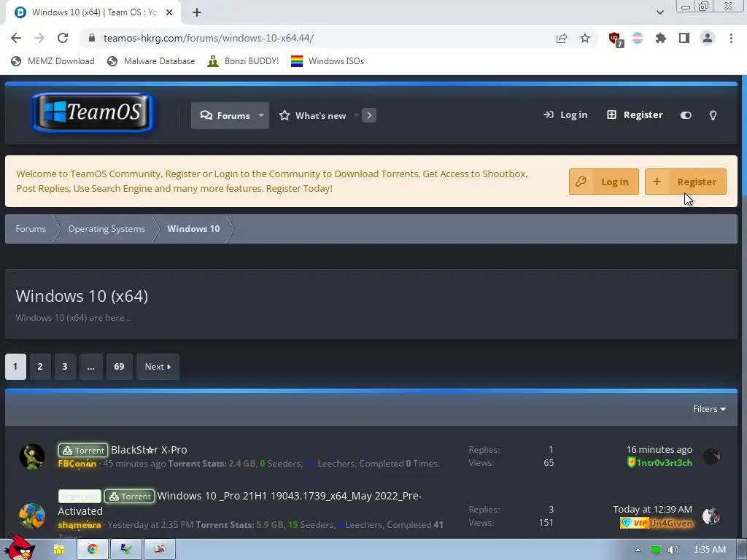The image size is (747, 560).
Task: Click the lightbulb icon in forum header
Action: tap(713, 115)
